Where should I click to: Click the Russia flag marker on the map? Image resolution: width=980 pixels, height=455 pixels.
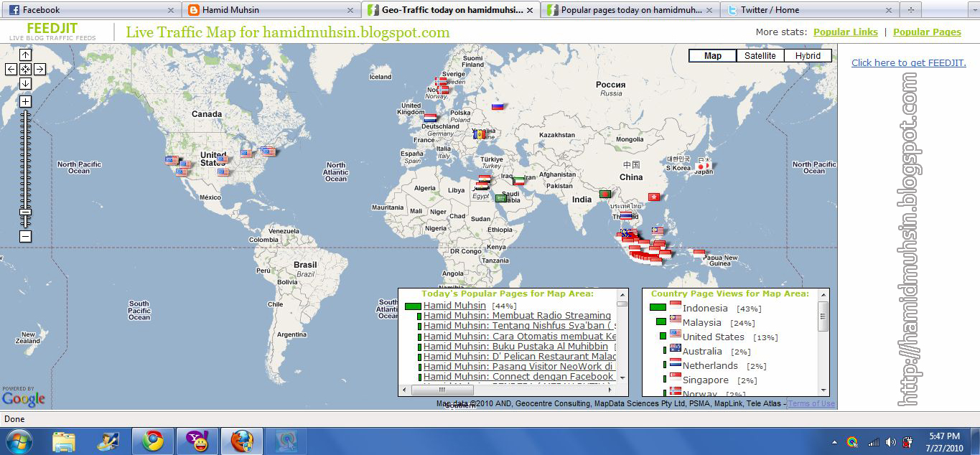498,106
